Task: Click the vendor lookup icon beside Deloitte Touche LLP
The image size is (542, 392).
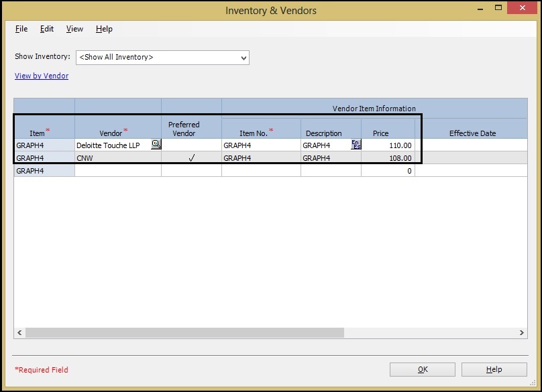Action: [156, 144]
